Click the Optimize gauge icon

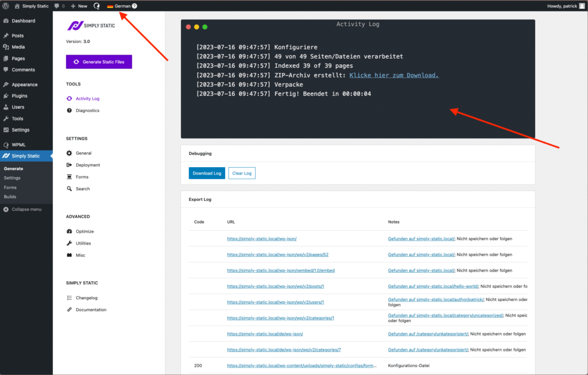point(69,231)
